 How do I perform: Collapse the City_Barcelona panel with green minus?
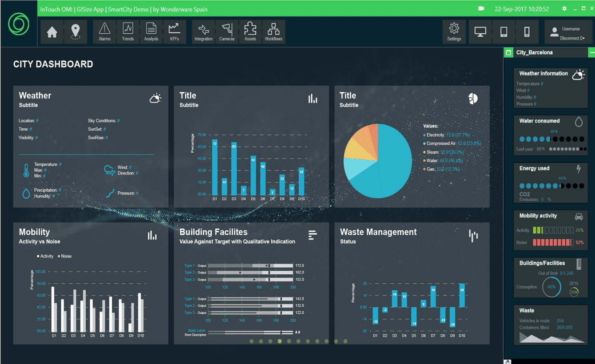pos(591,52)
